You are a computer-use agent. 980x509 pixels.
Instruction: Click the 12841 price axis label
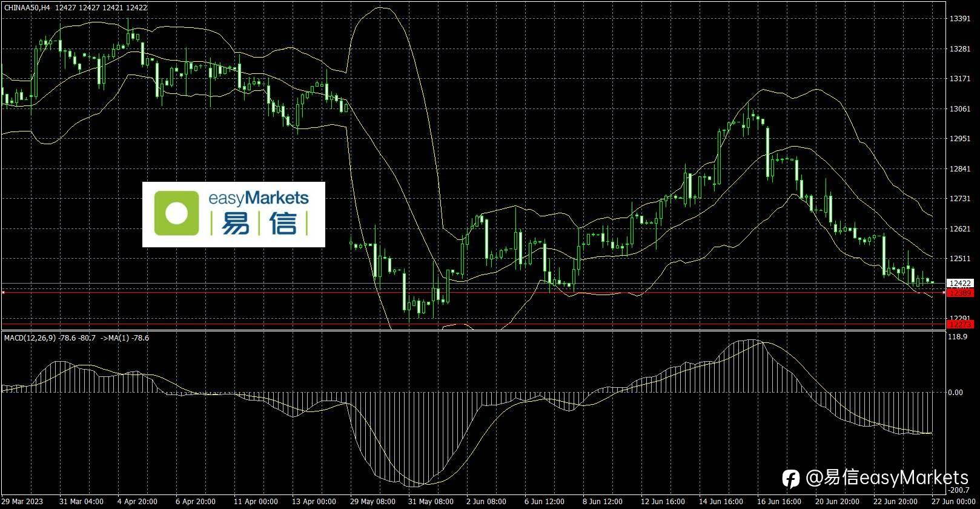tap(960, 169)
